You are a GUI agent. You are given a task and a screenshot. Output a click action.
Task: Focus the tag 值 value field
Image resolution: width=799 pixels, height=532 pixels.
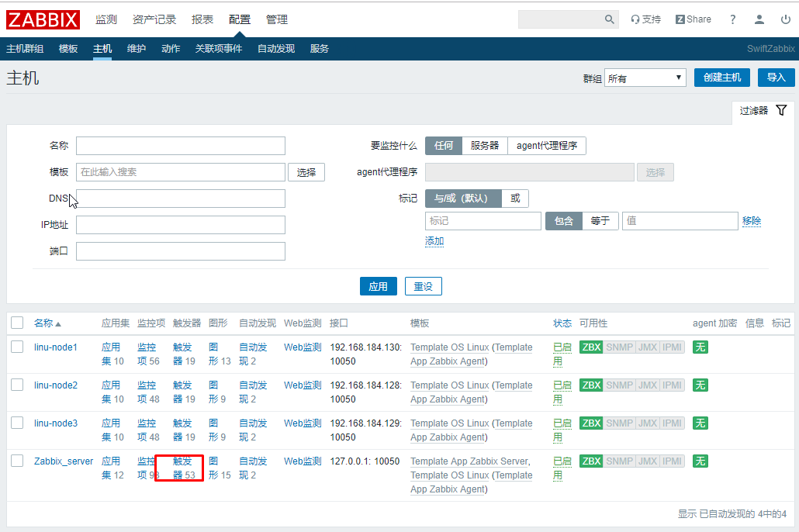tap(680, 221)
